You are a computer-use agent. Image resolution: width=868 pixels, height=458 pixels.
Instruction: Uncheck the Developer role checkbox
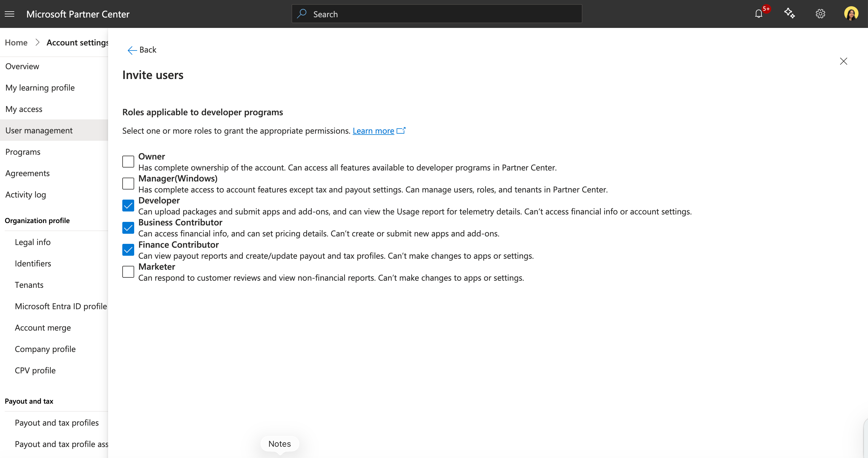coord(128,206)
